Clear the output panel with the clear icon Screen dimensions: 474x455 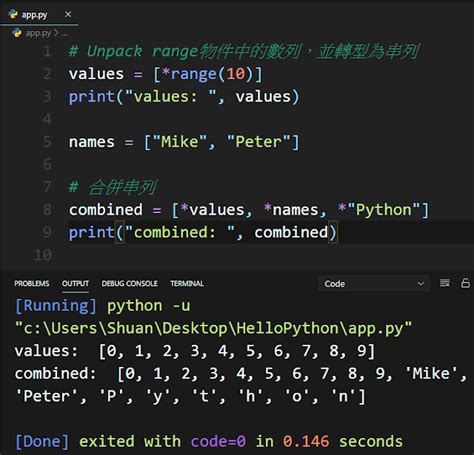pos(445,283)
